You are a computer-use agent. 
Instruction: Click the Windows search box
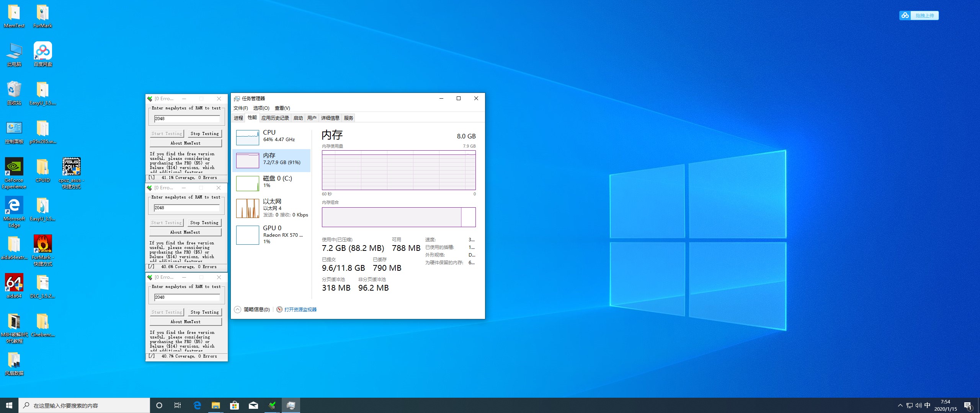tap(84, 405)
